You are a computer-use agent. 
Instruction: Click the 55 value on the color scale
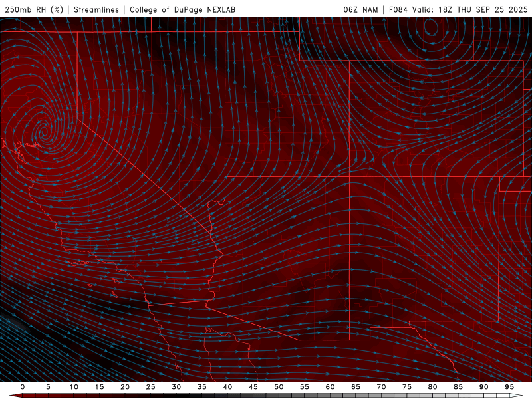(305, 387)
